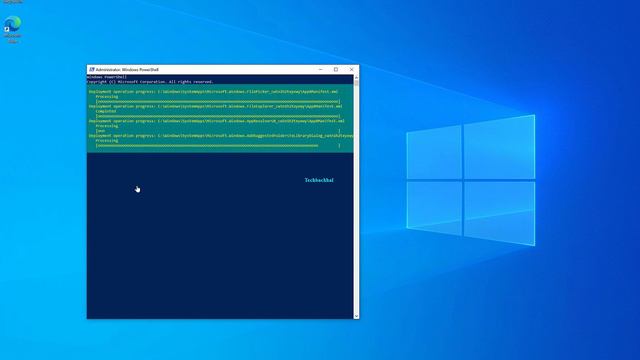
Task: Click the Copyright Microsoft Corporation line
Action: (150, 82)
